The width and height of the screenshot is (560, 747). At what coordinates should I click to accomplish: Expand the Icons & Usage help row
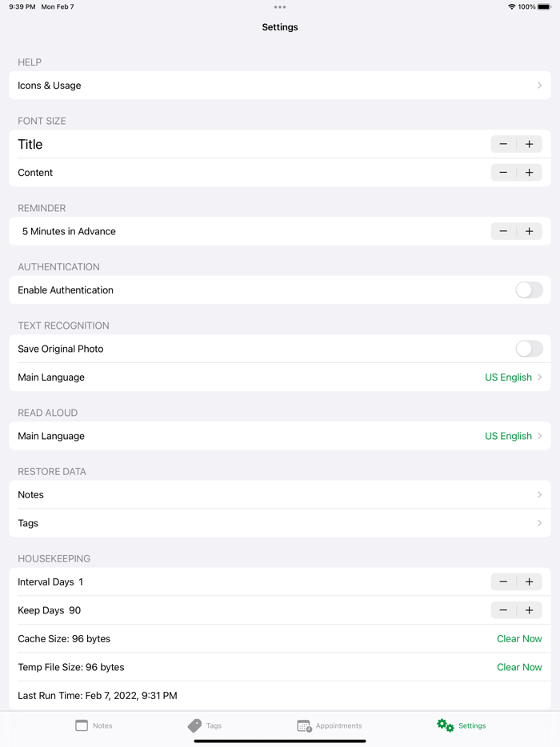click(x=280, y=86)
